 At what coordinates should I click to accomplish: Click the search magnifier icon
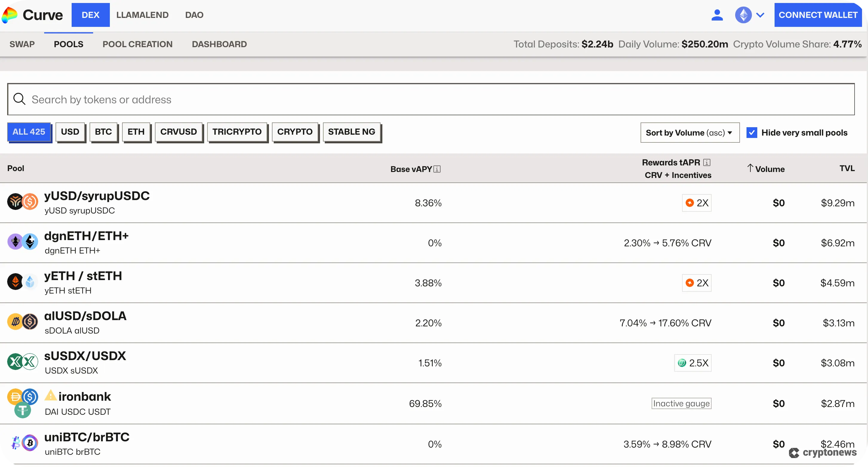[19, 99]
